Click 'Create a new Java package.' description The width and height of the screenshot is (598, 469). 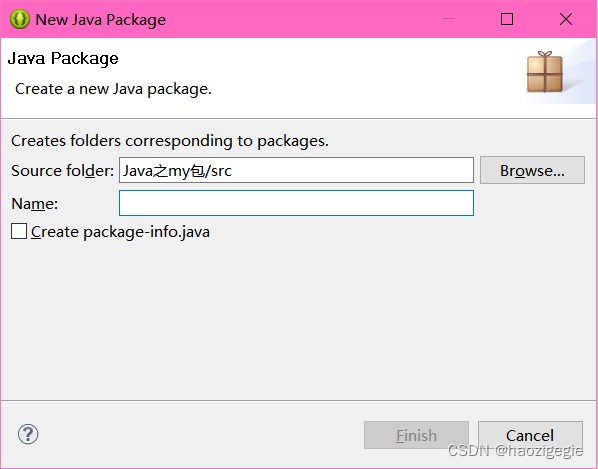[113, 89]
